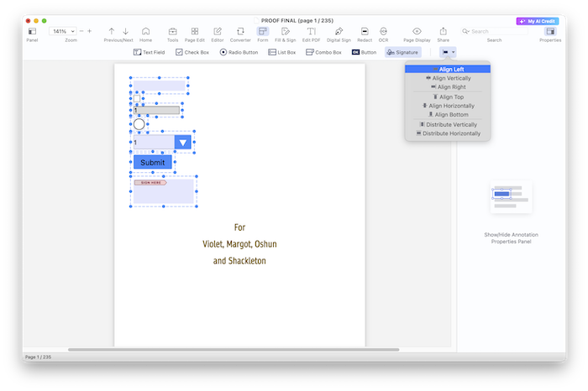This screenshot has height=391, width=588.
Task: Choose Align Right from the menu
Action: [x=448, y=87]
